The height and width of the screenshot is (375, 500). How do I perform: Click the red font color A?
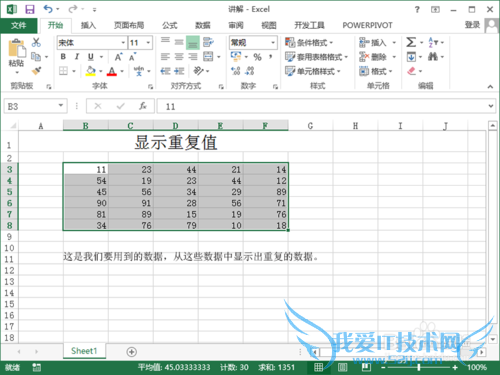click(112, 71)
